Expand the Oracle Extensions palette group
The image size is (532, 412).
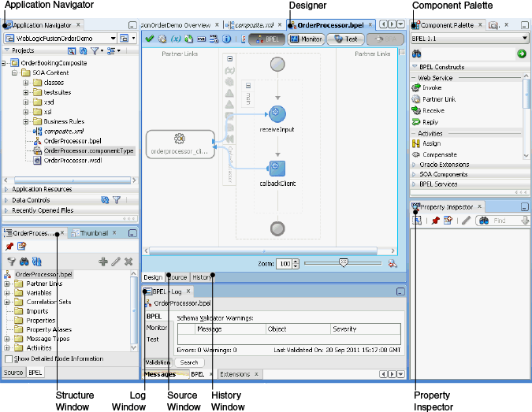click(414, 165)
